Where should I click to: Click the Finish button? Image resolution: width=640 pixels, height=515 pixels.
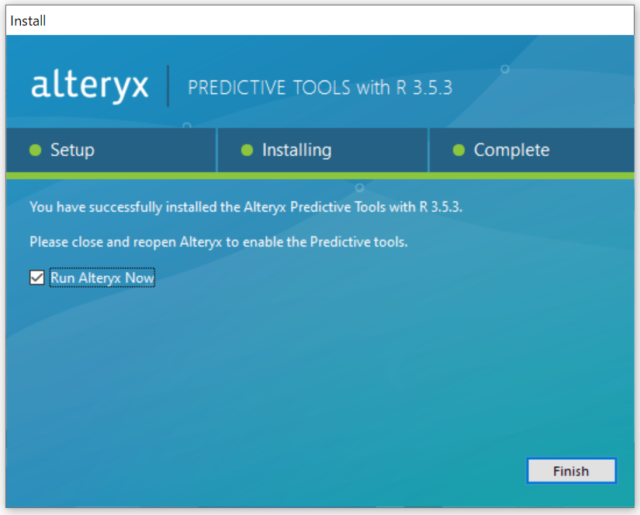(571, 471)
